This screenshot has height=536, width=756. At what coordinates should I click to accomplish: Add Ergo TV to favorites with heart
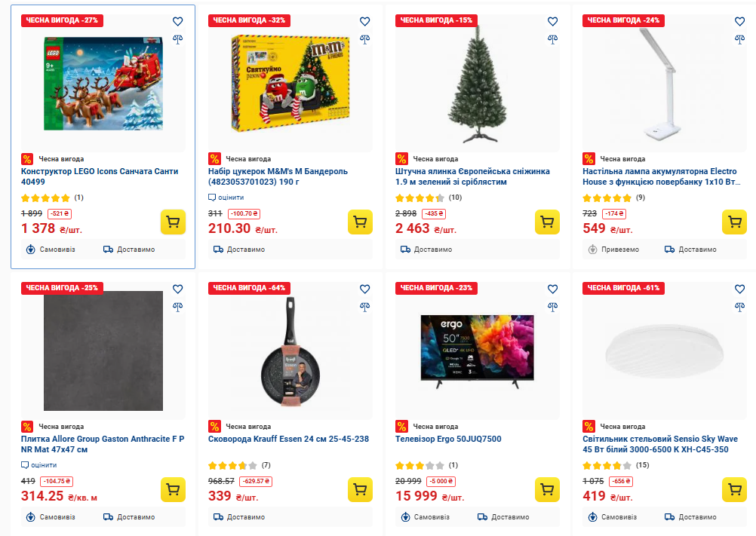552,289
